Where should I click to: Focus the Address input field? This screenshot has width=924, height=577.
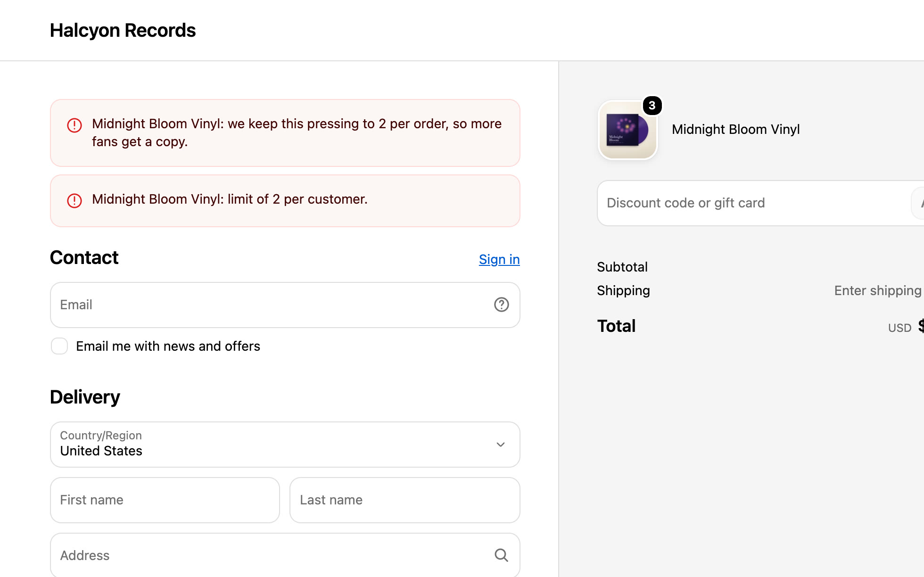click(x=285, y=555)
